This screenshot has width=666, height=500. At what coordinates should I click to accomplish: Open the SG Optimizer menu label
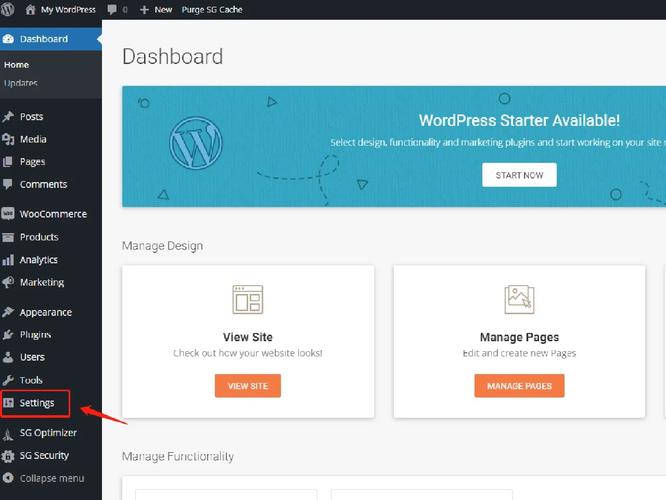click(x=48, y=433)
